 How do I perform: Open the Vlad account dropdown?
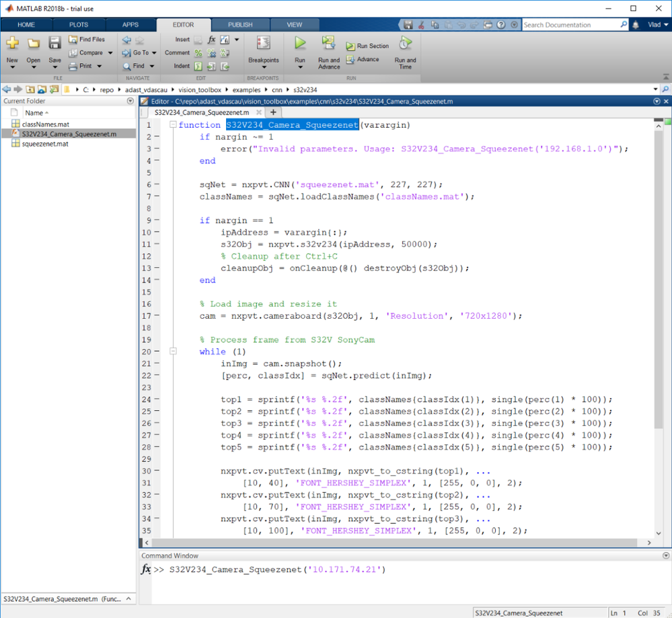[x=658, y=25]
